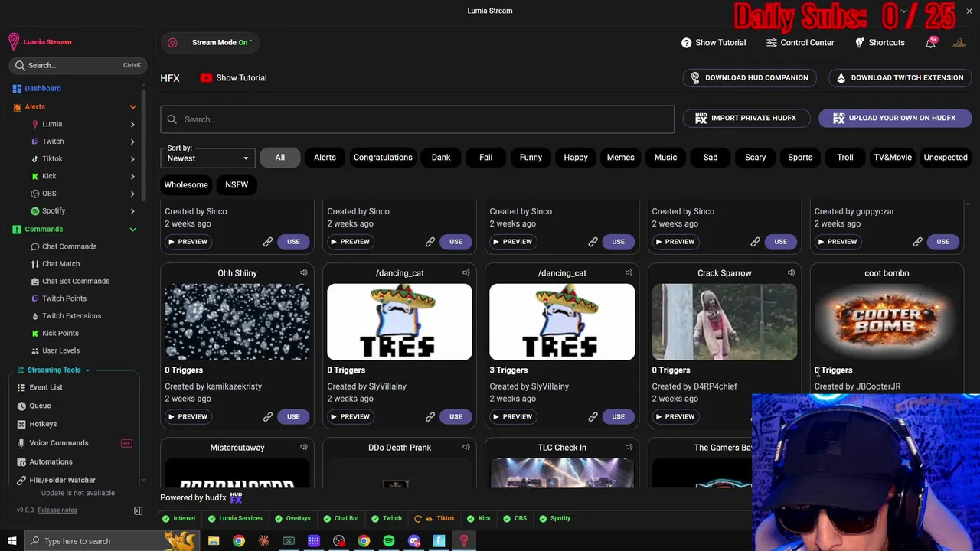Viewport: 980px width, 551px height.
Task: Expand the Tiktok alerts submenu
Action: [x=132, y=158]
